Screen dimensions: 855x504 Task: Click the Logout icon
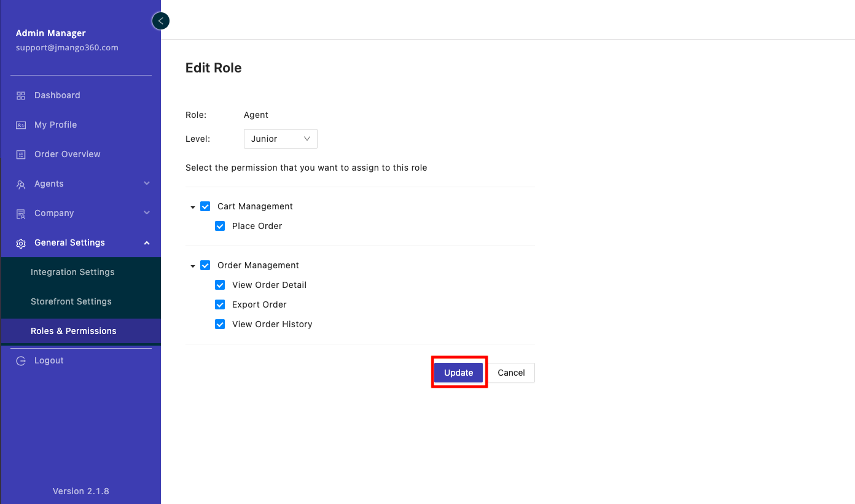coord(21,361)
